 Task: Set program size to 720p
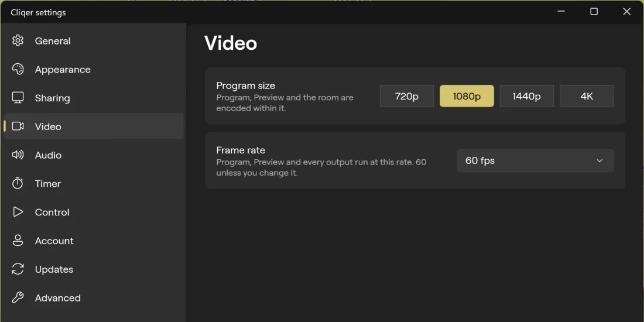pyautogui.click(x=407, y=96)
